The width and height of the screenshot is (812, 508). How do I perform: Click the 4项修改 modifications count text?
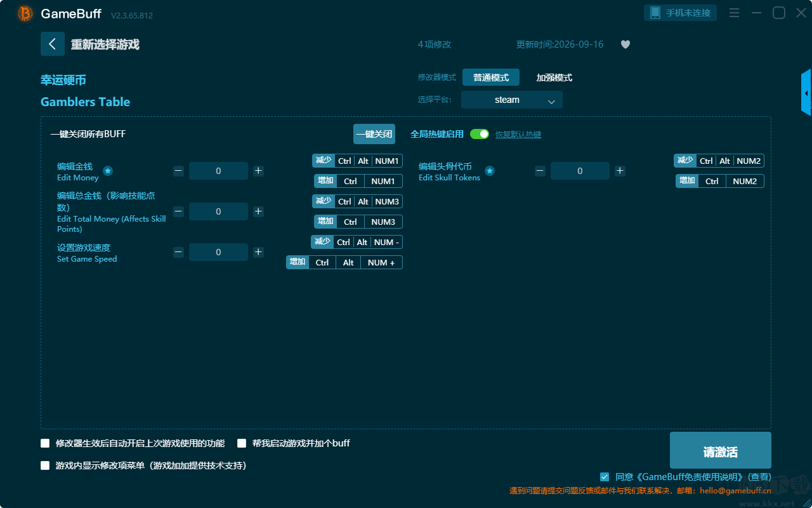(435, 44)
